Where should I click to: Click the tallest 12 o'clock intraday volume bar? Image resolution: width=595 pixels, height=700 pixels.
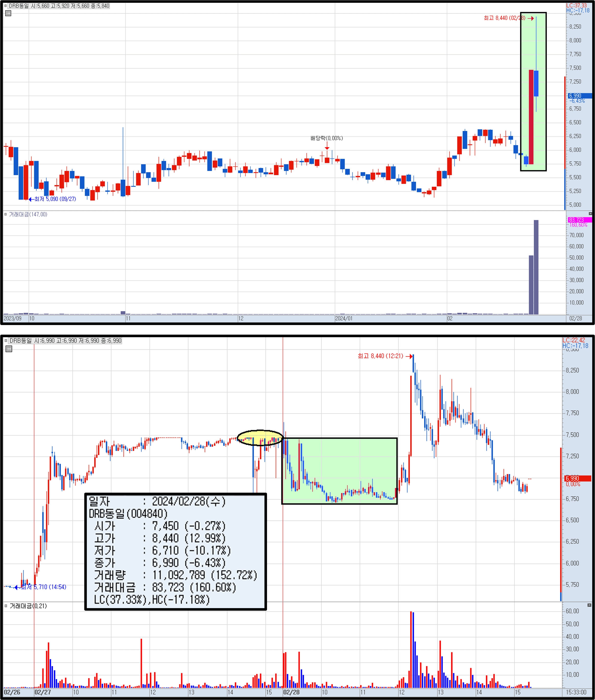tap(411, 649)
